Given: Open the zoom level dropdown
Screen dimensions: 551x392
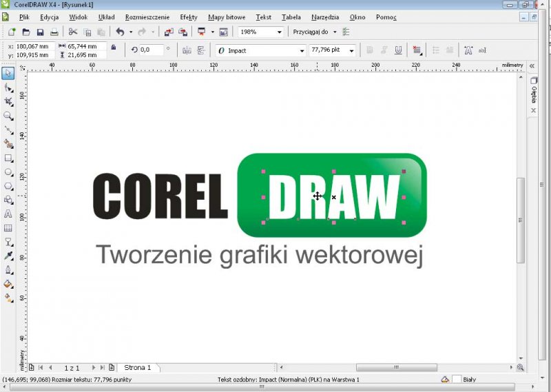Looking at the screenshot, I should [280, 32].
